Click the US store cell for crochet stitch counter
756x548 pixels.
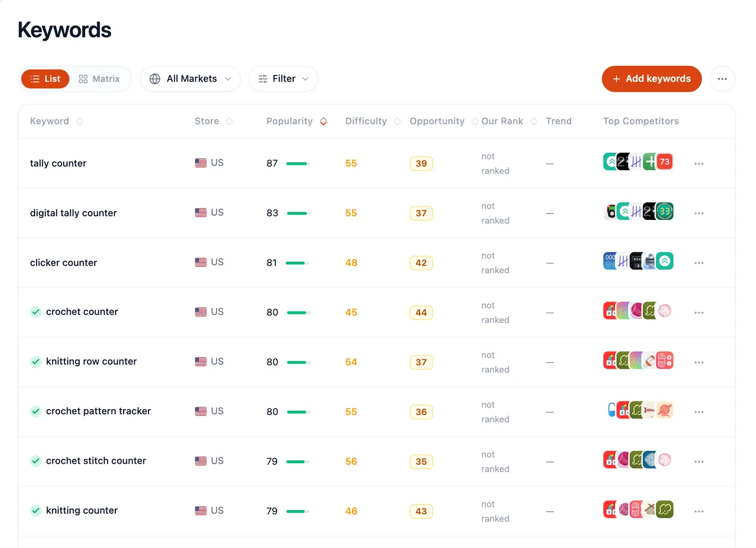[x=210, y=461]
